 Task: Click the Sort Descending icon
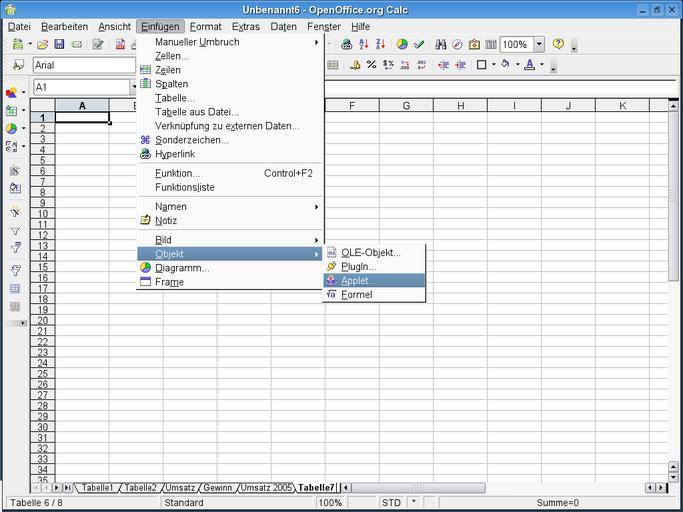(x=380, y=45)
